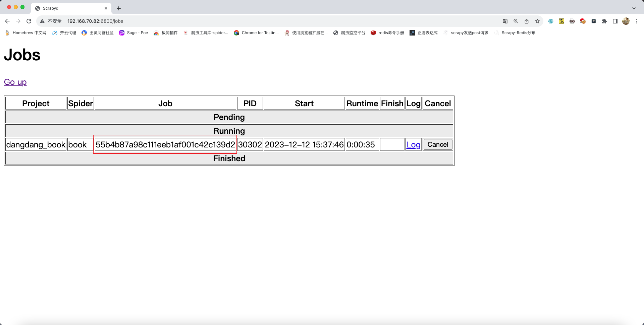Expand the tab search dropdown
This screenshot has width=644, height=325.
pos(634,8)
